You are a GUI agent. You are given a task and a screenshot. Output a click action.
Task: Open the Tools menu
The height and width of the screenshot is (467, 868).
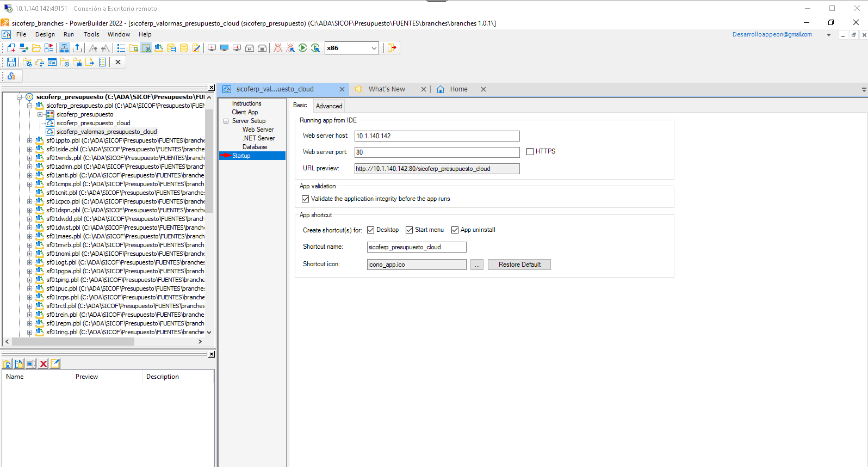pyautogui.click(x=91, y=34)
